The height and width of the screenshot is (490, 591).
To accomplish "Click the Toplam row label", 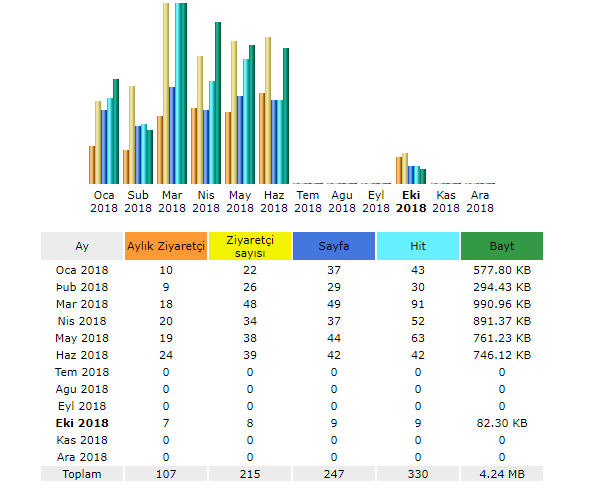I will click(82, 474).
